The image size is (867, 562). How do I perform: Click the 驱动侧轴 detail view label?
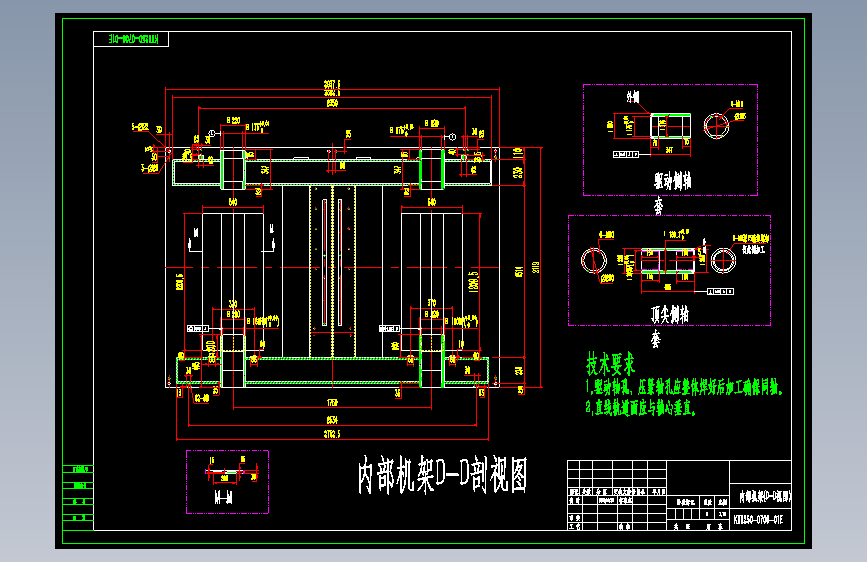[672, 181]
